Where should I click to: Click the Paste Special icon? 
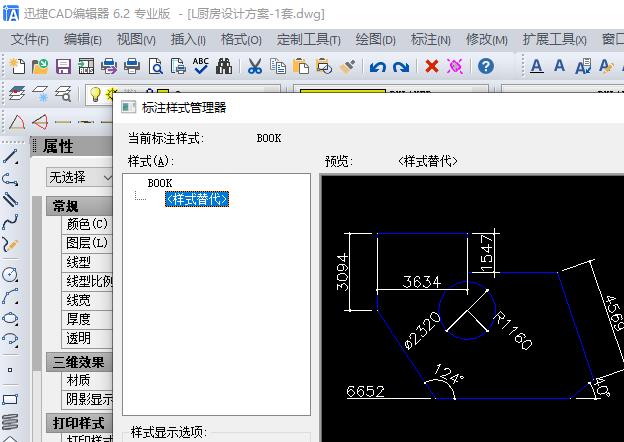coord(324,66)
